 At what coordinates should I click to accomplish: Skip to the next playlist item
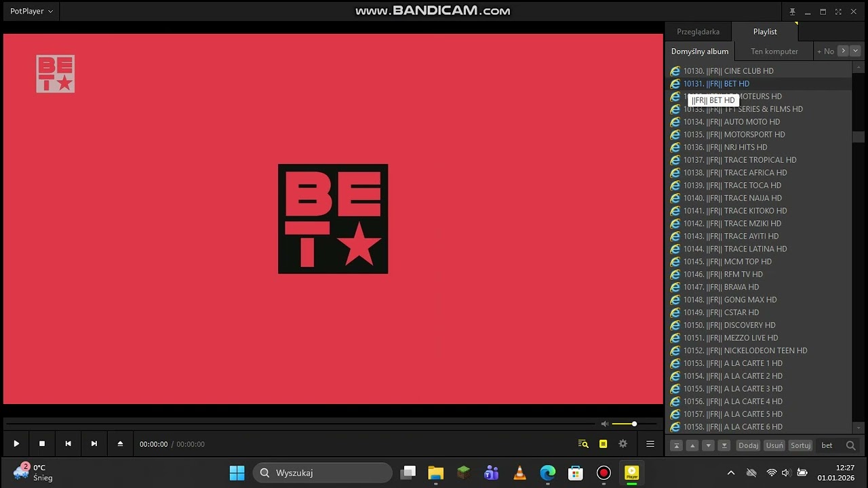click(94, 444)
